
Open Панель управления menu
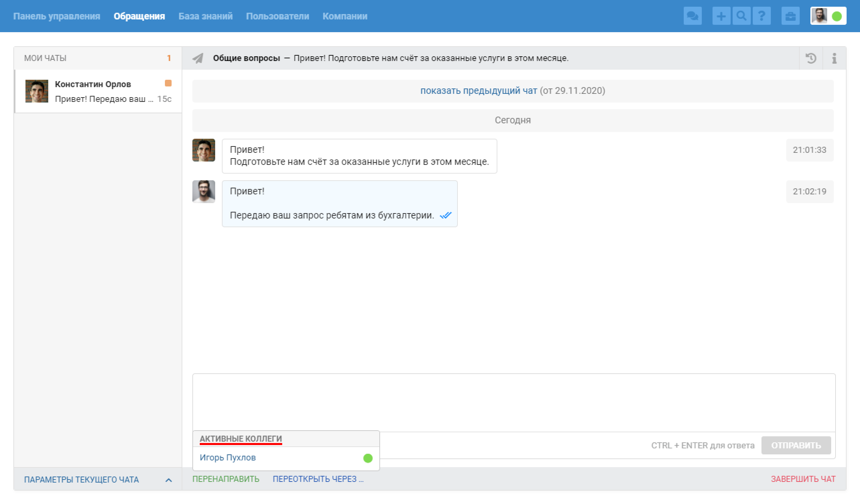tap(57, 16)
